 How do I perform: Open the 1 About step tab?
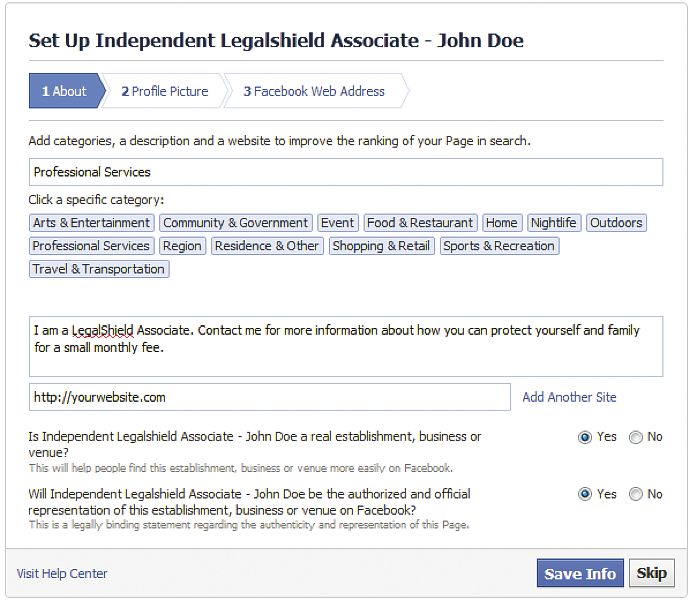click(67, 91)
